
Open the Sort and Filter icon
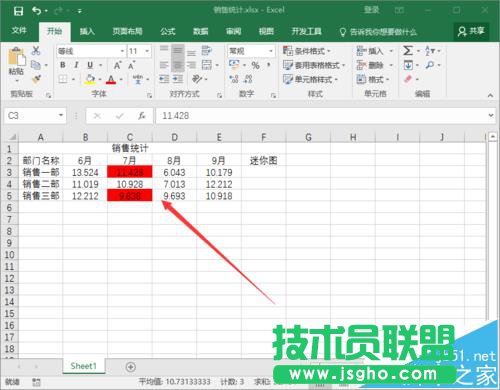tap(430, 51)
